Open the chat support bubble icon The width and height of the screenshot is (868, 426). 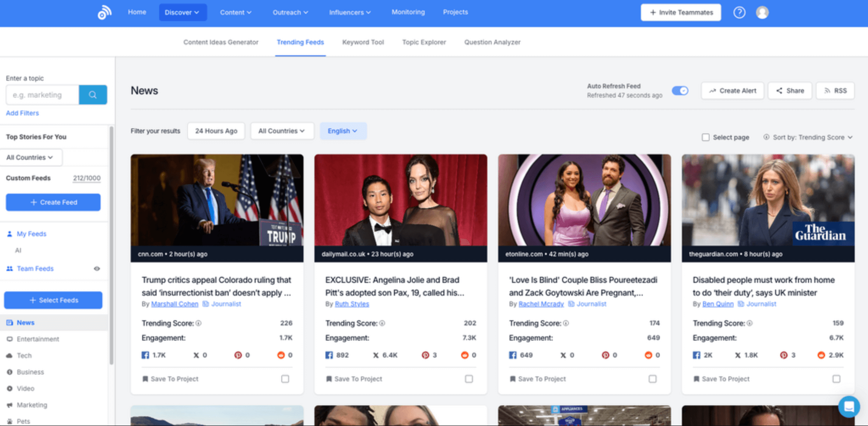point(849,406)
